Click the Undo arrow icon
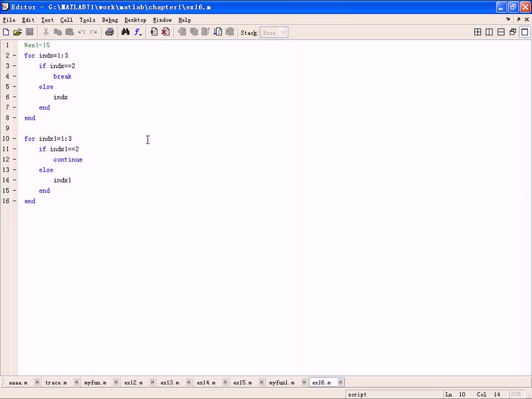532x399 pixels. tap(81, 32)
